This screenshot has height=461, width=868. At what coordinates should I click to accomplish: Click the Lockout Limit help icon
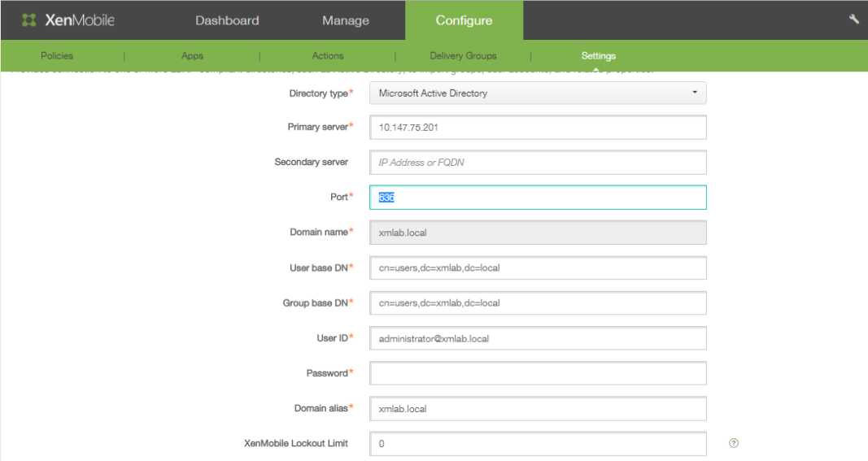click(x=734, y=444)
